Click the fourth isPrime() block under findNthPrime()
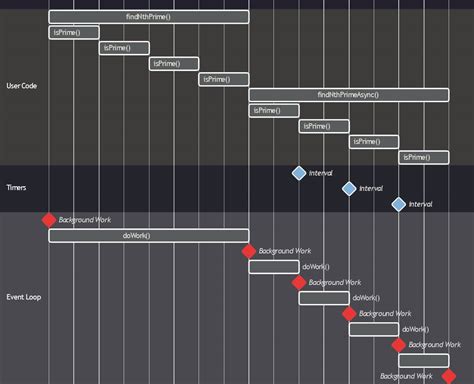474x384 pixels. 224,79
